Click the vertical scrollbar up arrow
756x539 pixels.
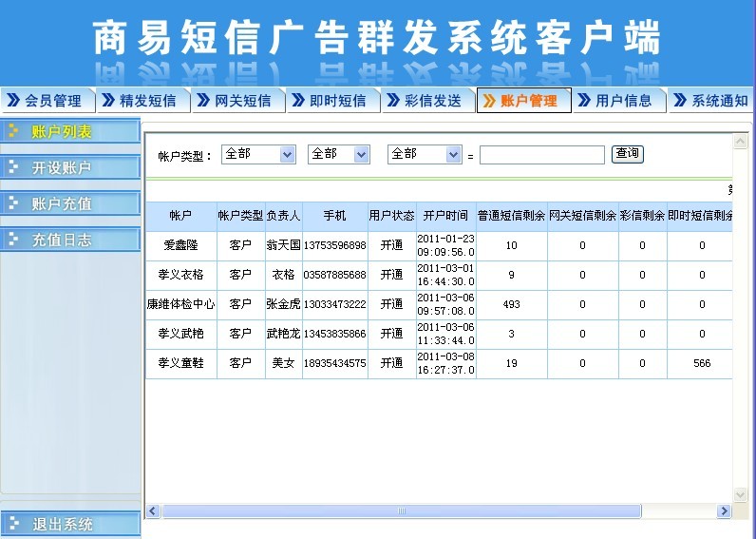click(740, 141)
